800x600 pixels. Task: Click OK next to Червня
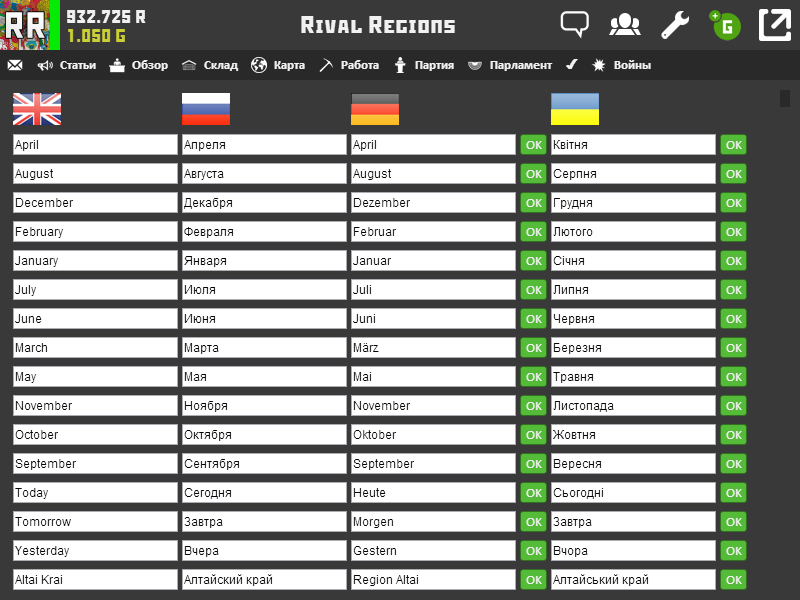734,319
